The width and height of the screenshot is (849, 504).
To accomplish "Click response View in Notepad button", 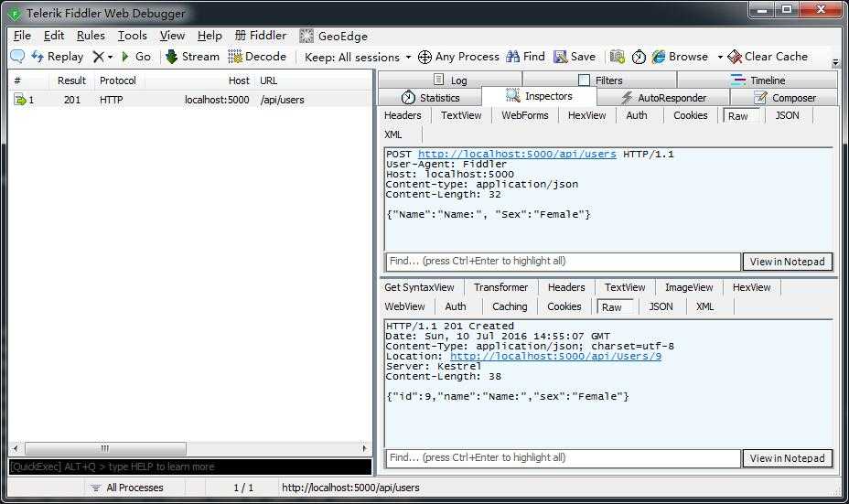I will point(788,458).
